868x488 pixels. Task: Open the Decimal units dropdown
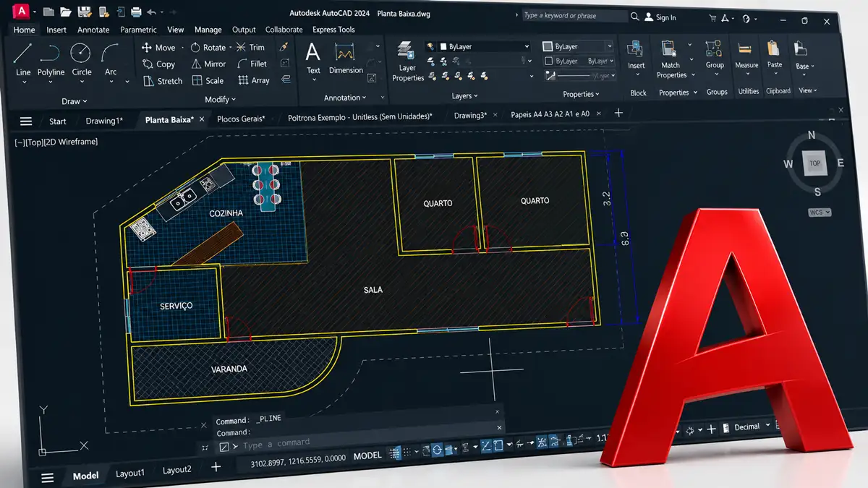click(752, 427)
